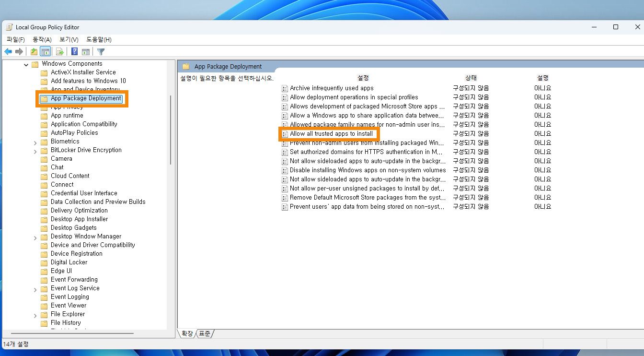Click the policy icon beside Prevent users' app data

pyautogui.click(x=285, y=207)
